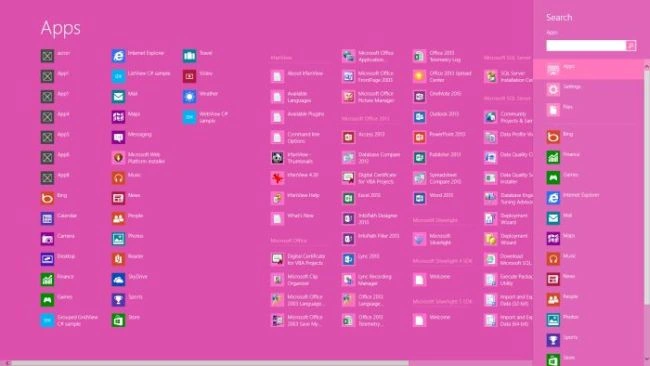Viewport: 650px width, 366px height.
Task: Launch Microsoft Office Picture Manager
Action: click(369, 97)
